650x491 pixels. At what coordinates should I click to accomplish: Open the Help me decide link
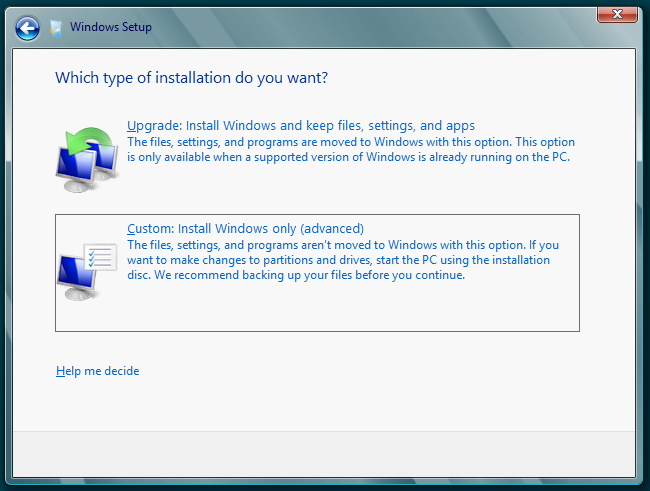pyautogui.click(x=97, y=371)
